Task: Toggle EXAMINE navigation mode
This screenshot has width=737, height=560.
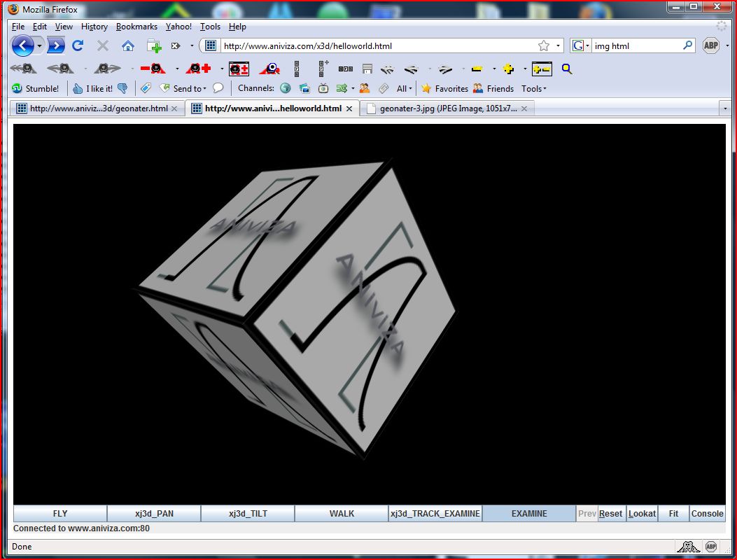Action: (529, 514)
